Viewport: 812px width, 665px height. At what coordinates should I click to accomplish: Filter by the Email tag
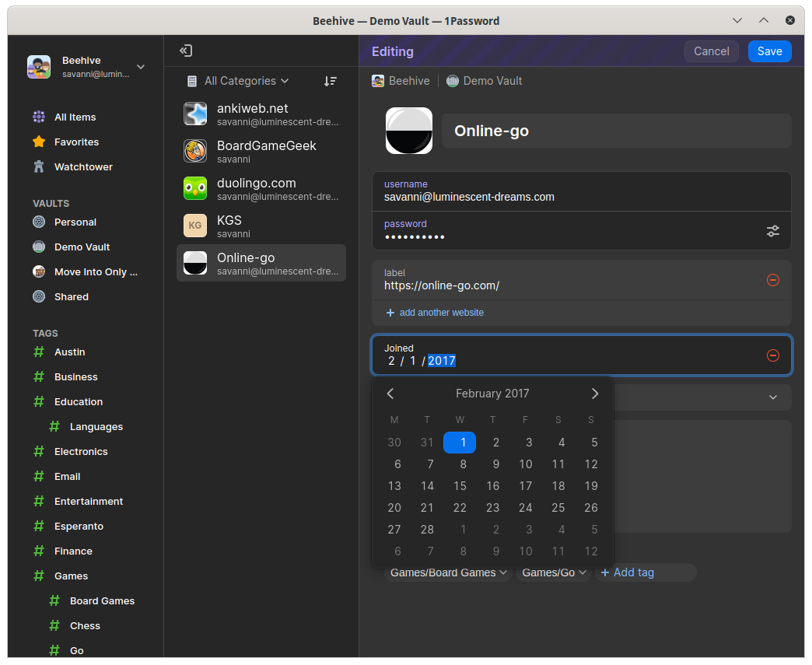(x=68, y=477)
